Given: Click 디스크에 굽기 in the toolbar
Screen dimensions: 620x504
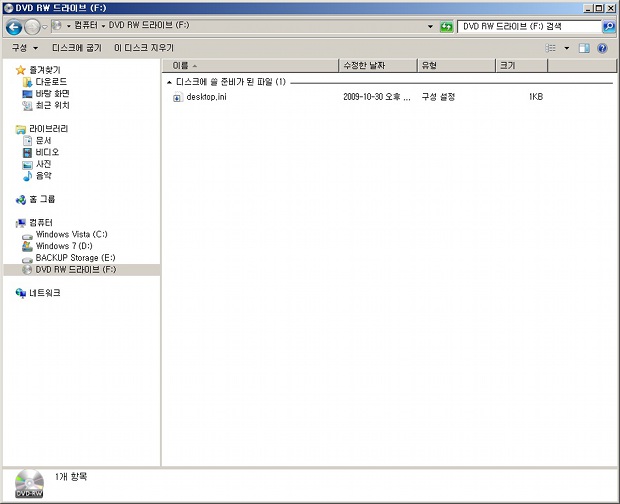Looking at the screenshot, I should click(77, 48).
